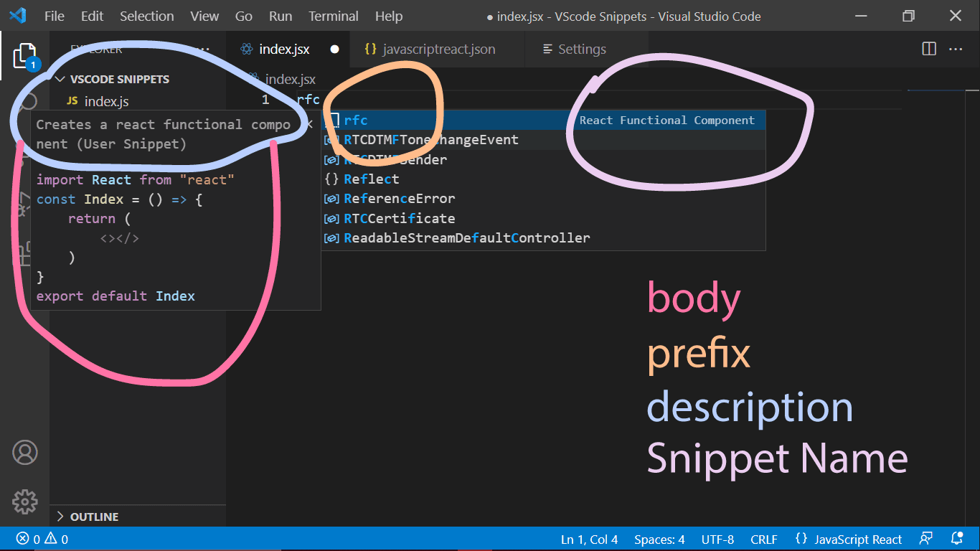Select the Reflect suggestion
The image size is (980, 551).
coord(543,179)
